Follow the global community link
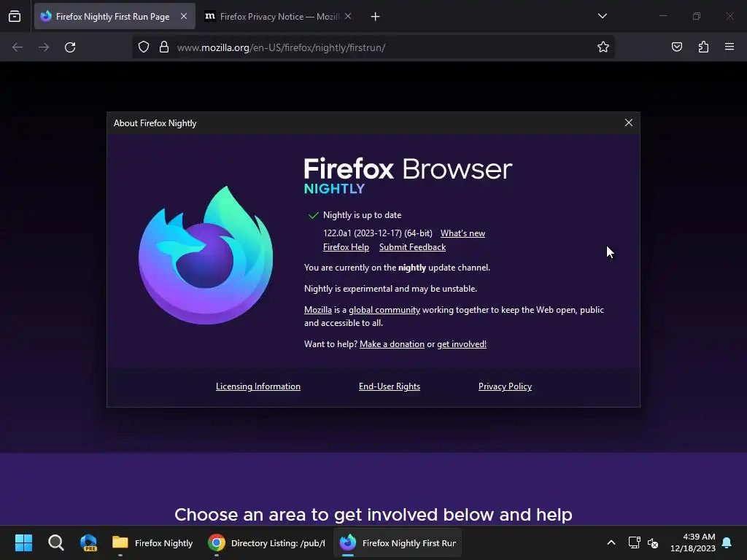 click(x=384, y=310)
